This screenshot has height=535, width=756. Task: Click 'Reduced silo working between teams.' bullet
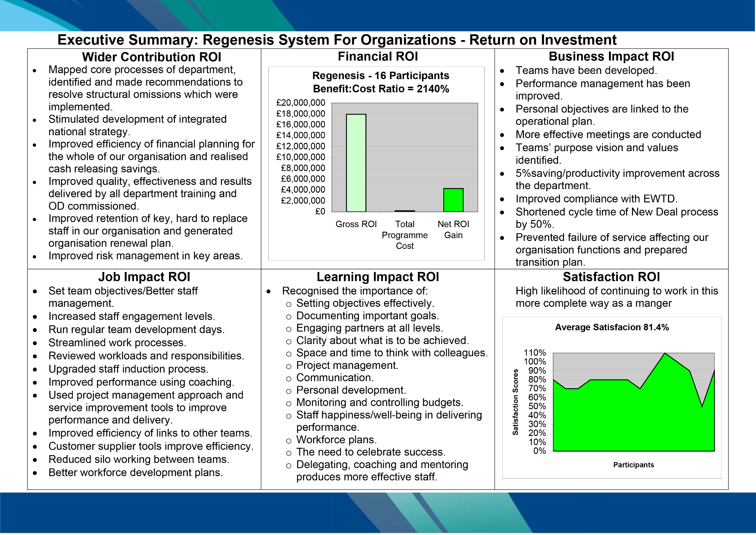pos(139,460)
